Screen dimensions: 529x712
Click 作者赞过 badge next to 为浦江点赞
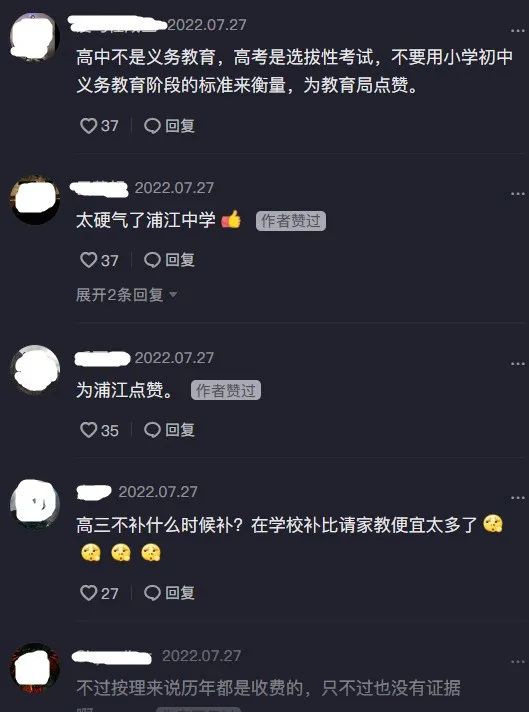(x=226, y=391)
